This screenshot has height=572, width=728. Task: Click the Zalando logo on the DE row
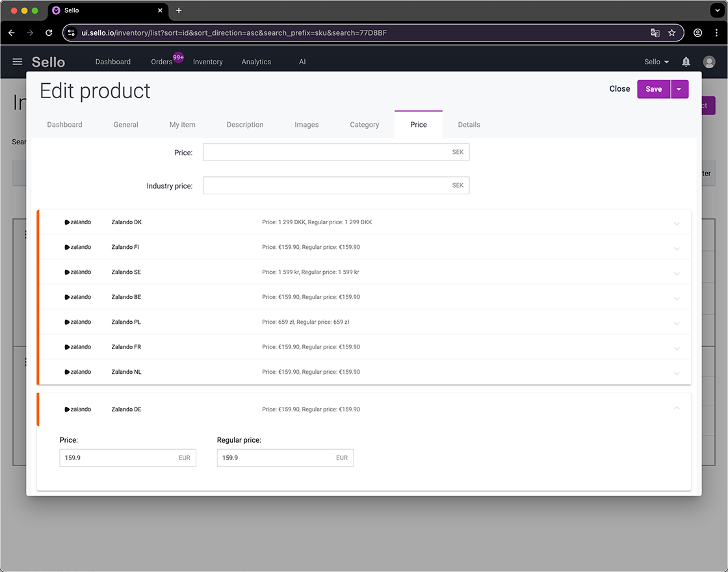pos(77,409)
